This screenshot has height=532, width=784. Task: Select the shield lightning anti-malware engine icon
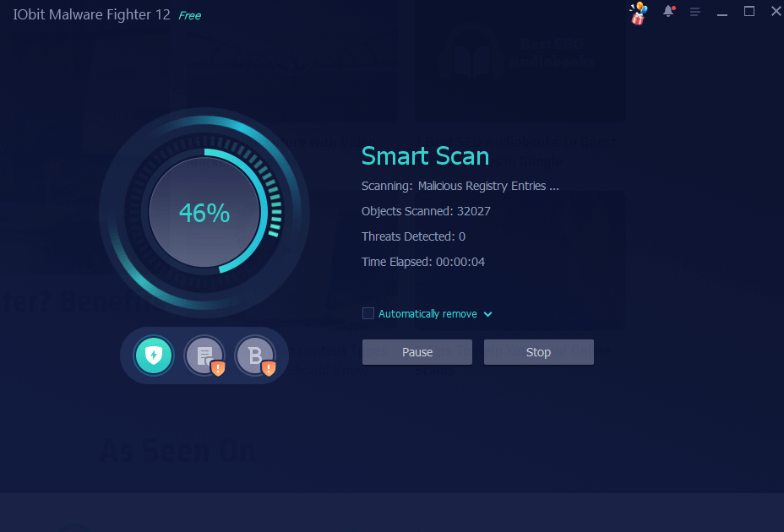(154, 356)
